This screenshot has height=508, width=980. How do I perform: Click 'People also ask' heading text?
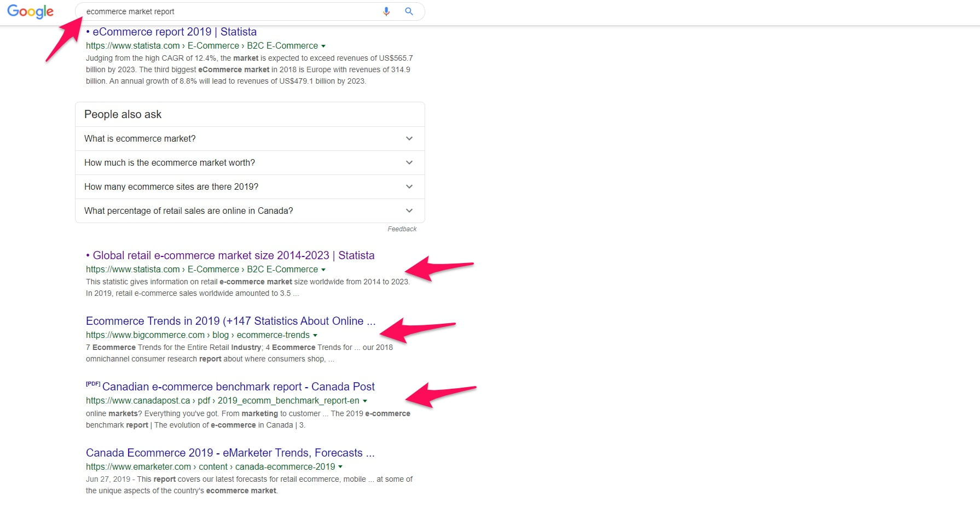123,114
